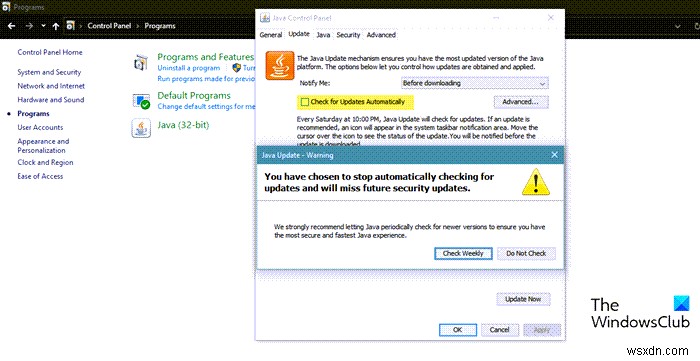Click the Advanced... button
This screenshot has width=700, height=361.
tap(521, 102)
